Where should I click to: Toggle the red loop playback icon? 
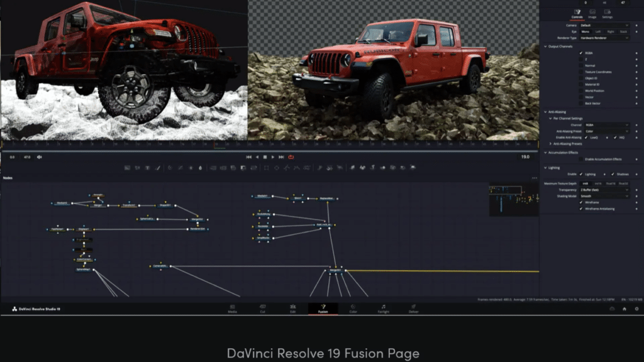click(291, 157)
